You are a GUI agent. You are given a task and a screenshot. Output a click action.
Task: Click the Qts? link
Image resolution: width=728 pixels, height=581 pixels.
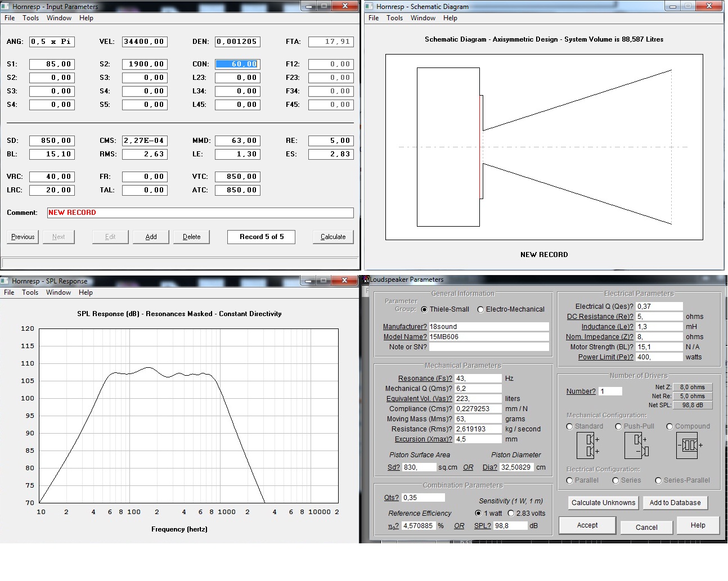[x=391, y=498]
